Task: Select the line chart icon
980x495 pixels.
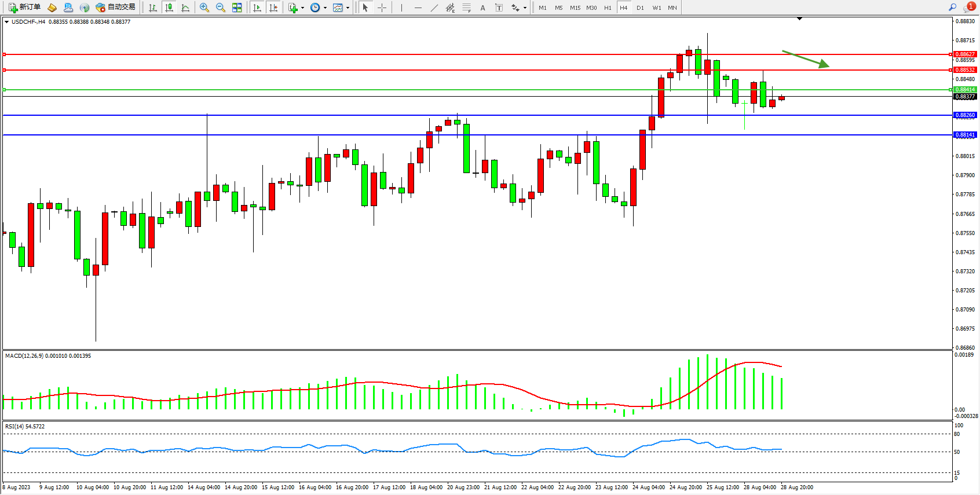Action: 185,8
